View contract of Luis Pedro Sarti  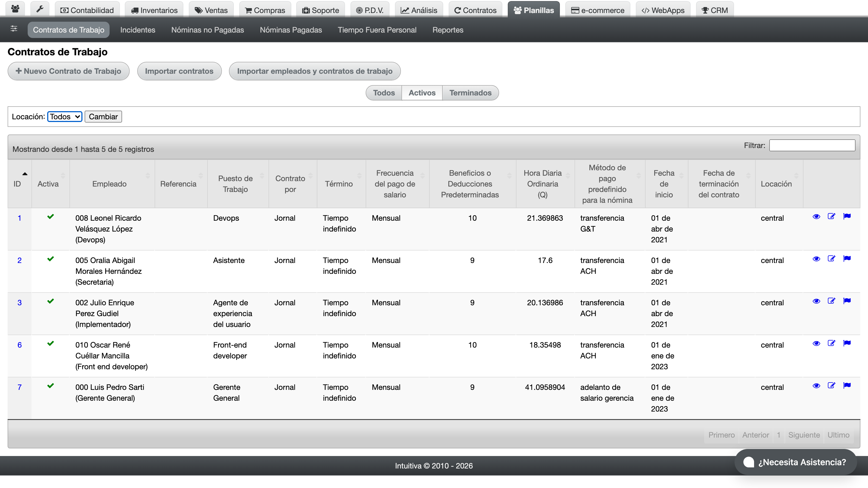[816, 386]
